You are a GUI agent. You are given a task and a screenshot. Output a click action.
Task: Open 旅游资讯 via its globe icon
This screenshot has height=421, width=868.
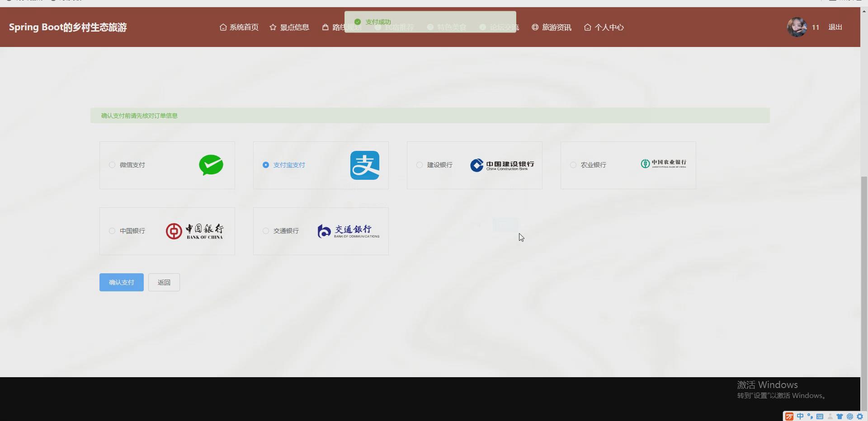(534, 27)
